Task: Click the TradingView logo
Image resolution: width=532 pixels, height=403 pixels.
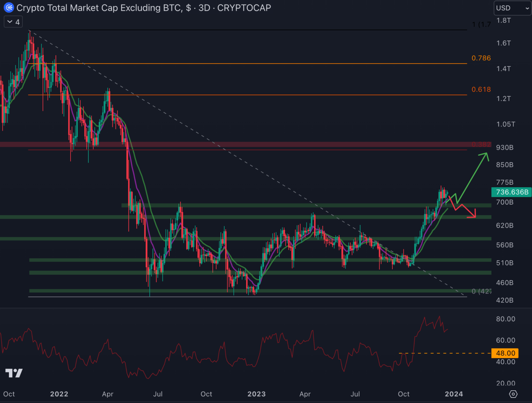Action: tap(14, 373)
